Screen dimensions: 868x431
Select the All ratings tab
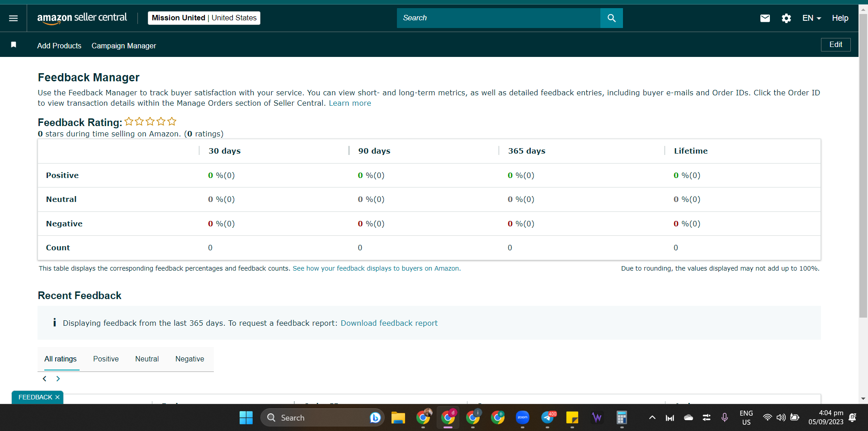pos(61,359)
